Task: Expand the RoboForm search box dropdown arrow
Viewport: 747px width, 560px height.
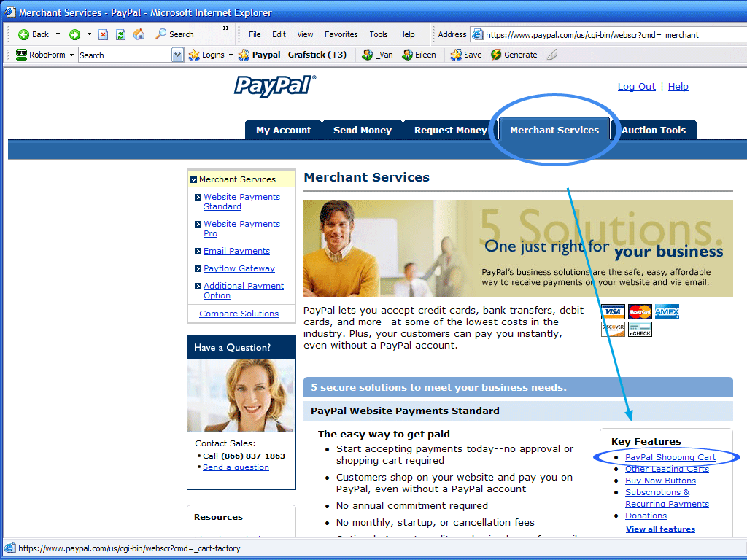Action: click(x=177, y=55)
